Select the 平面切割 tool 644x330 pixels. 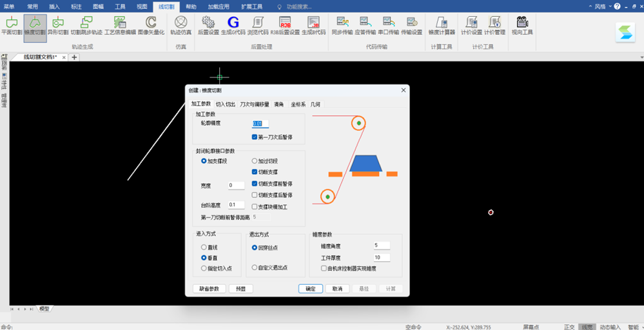tap(12, 25)
